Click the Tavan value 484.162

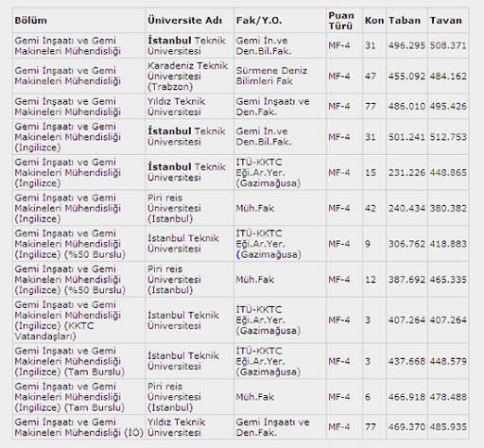[448, 77]
